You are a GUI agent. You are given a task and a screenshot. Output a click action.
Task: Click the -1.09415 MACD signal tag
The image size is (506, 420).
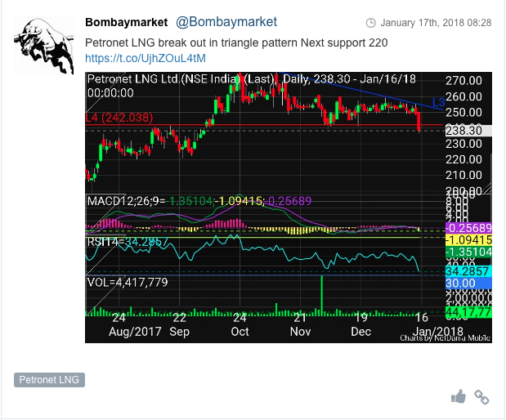click(468, 240)
